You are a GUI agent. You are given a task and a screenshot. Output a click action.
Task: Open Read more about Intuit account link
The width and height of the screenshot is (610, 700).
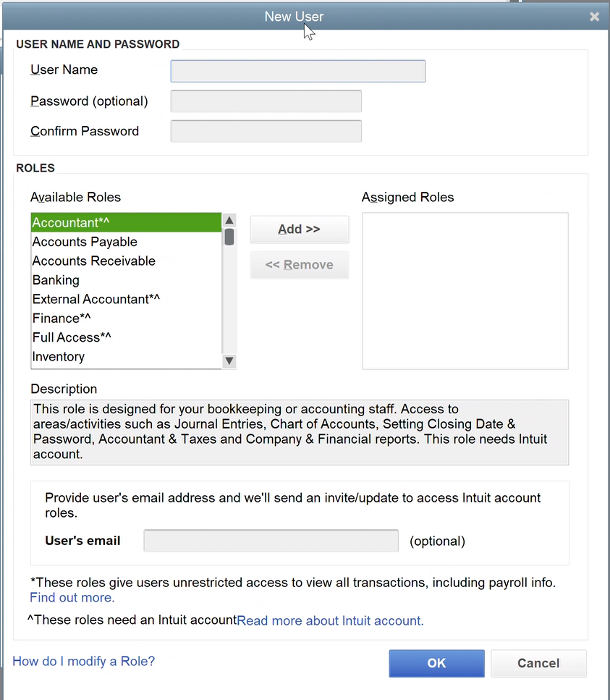coord(330,620)
